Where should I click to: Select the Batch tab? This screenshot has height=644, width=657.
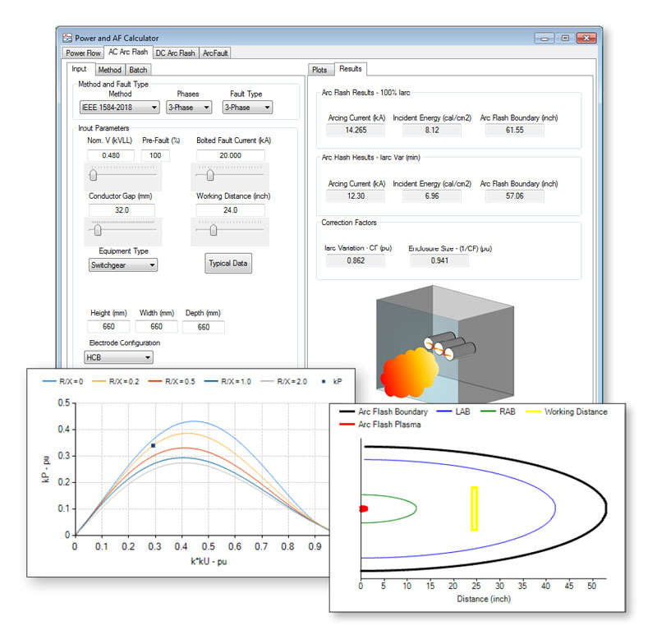(138, 70)
